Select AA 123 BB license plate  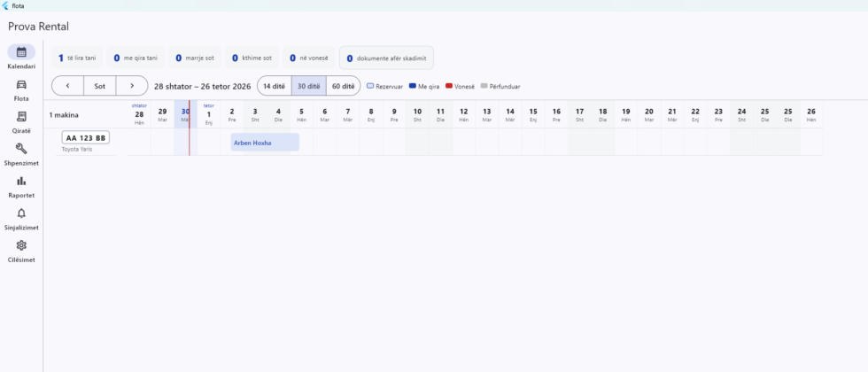tap(86, 138)
